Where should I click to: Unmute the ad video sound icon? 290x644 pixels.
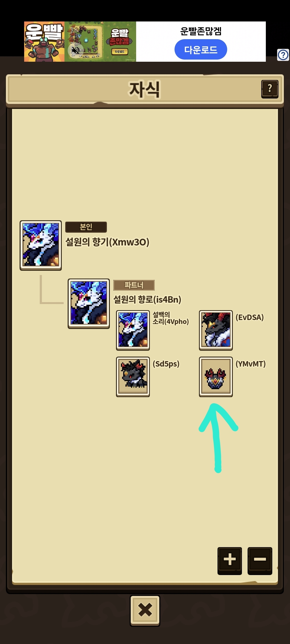point(76,50)
